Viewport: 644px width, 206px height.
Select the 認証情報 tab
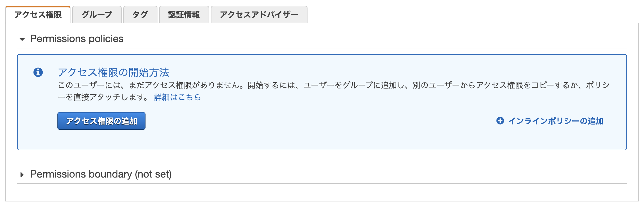[184, 15]
